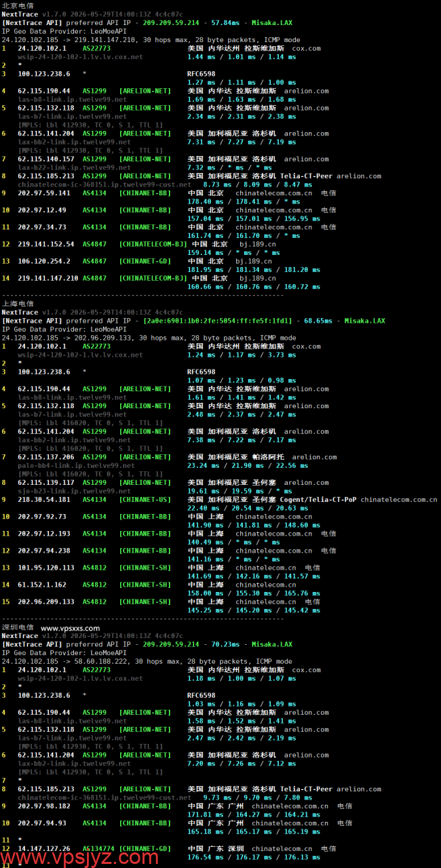
Task: Select latency 8.73 ms / 8.09 ms / 8.47 ms
Action: [x=257, y=184]
